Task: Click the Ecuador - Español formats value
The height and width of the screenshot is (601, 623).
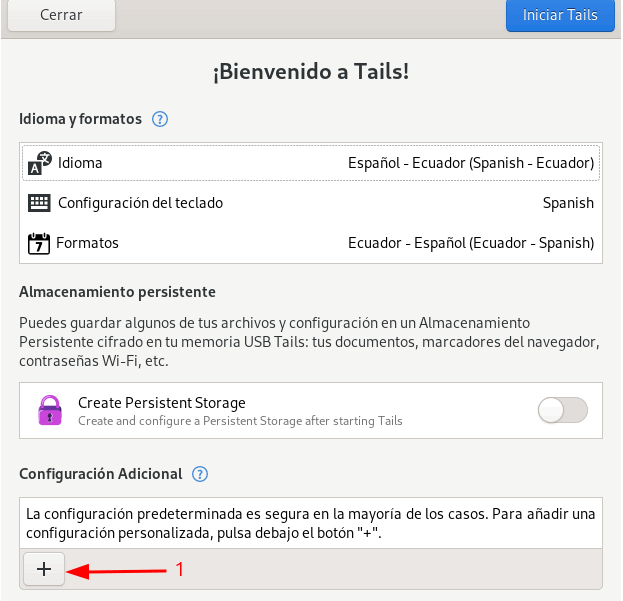Action: tap(471, 243)
